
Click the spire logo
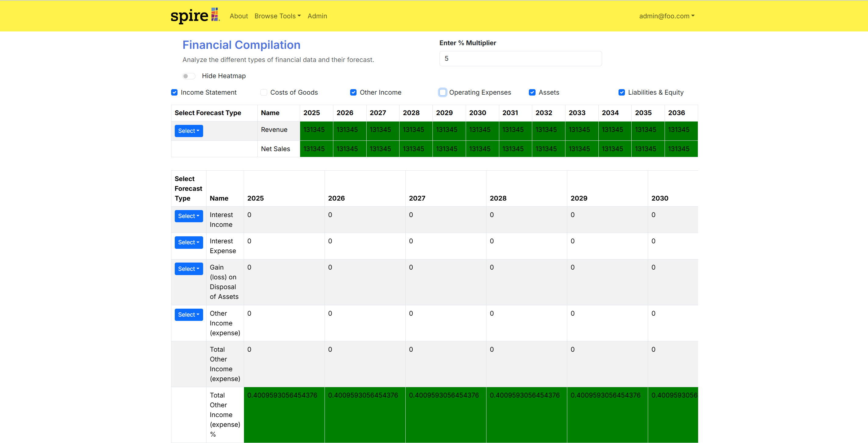coord(195,16)
